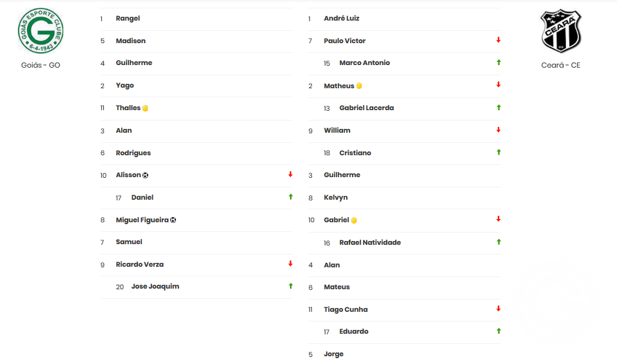The image size is (617, 364).
Task: Open the Ceará - CE team name
Action: [561, 65]
